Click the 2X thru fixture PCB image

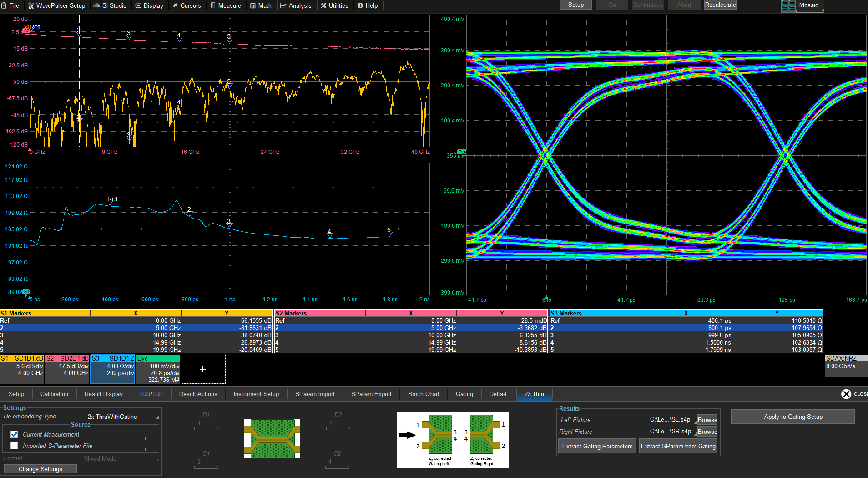click(x=272, y=439)
